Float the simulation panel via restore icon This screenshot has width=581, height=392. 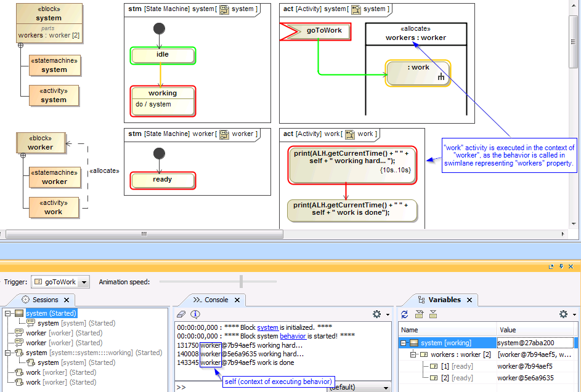click(551, 266)
